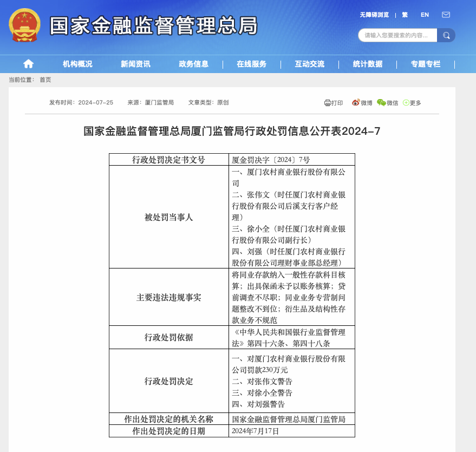Click the line 三、对徐小全警告
The height and width of the screenshot is (452, 476).
tap(262, 393)
